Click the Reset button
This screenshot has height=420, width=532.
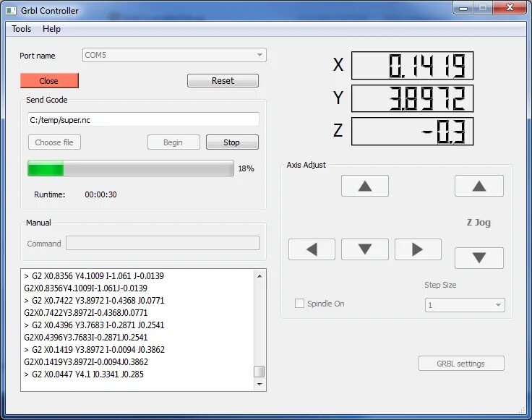(x=223, y=81)
